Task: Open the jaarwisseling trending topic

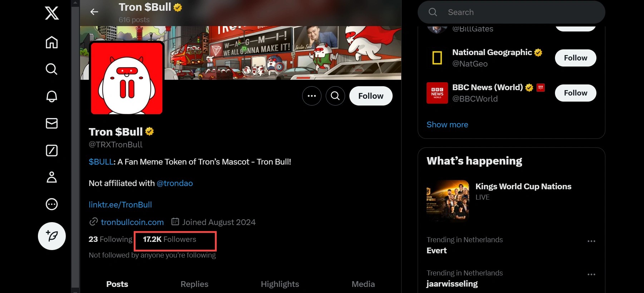Action: click(452, 284)
